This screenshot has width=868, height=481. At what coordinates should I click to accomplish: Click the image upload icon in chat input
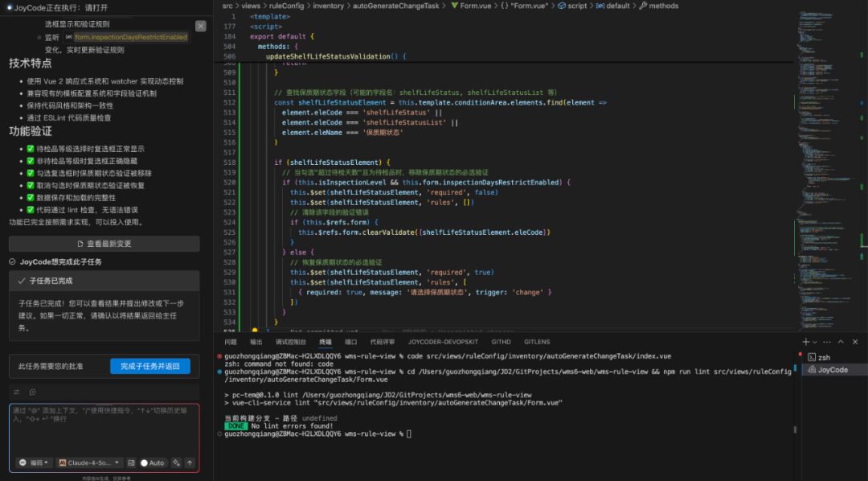coord(131,462)
